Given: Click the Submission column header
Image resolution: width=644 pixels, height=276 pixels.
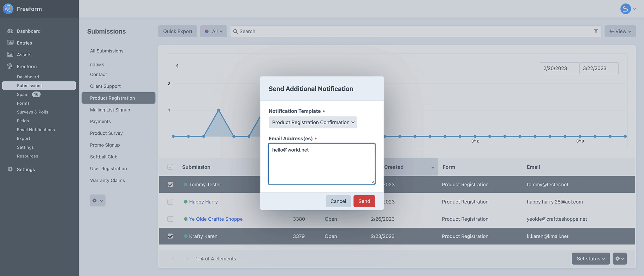Looking at the screenshot, I should click(x=196, y=167).
